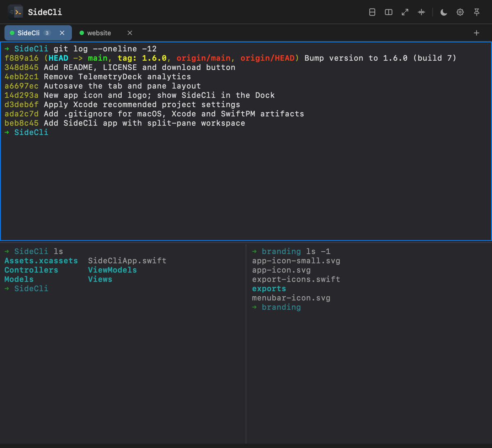The image size is (492, 448).
Task: Click the 'tag: 1.6.0' label
Action: point(142,58)
